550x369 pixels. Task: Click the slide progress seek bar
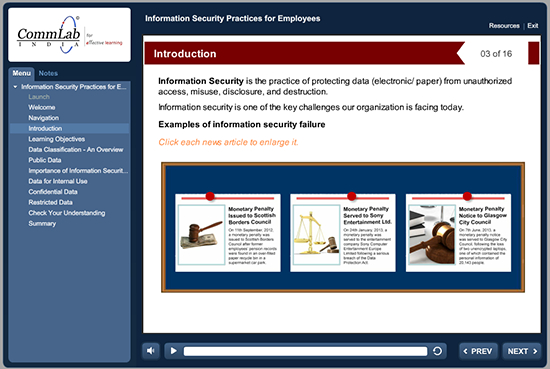306,351
